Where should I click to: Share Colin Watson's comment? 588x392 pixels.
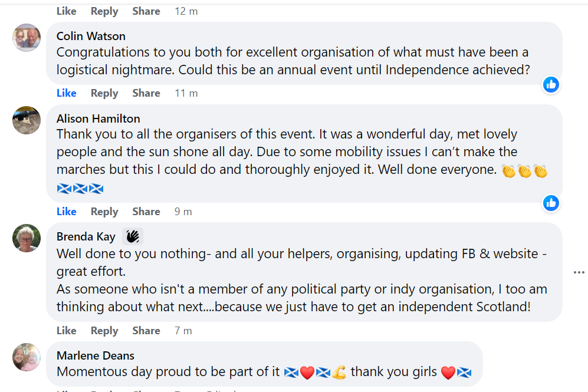click(146, 93)
